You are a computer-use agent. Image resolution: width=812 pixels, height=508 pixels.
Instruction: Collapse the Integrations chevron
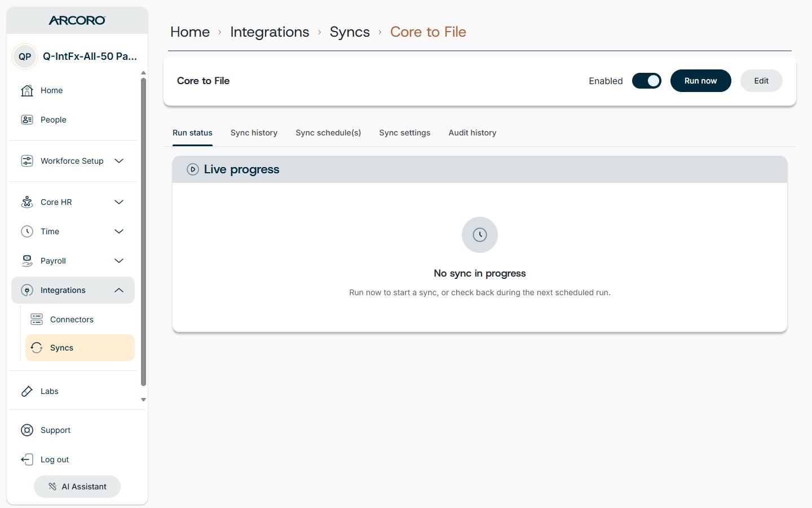[119, 290]
